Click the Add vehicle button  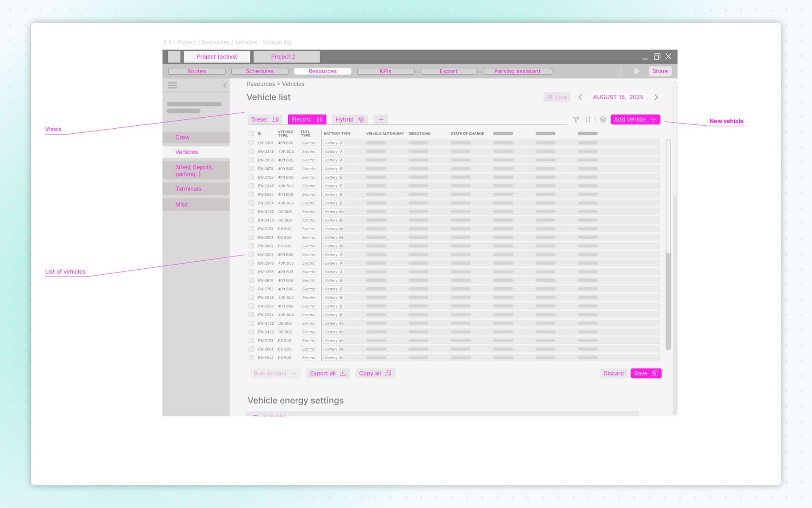click(634, 119)
